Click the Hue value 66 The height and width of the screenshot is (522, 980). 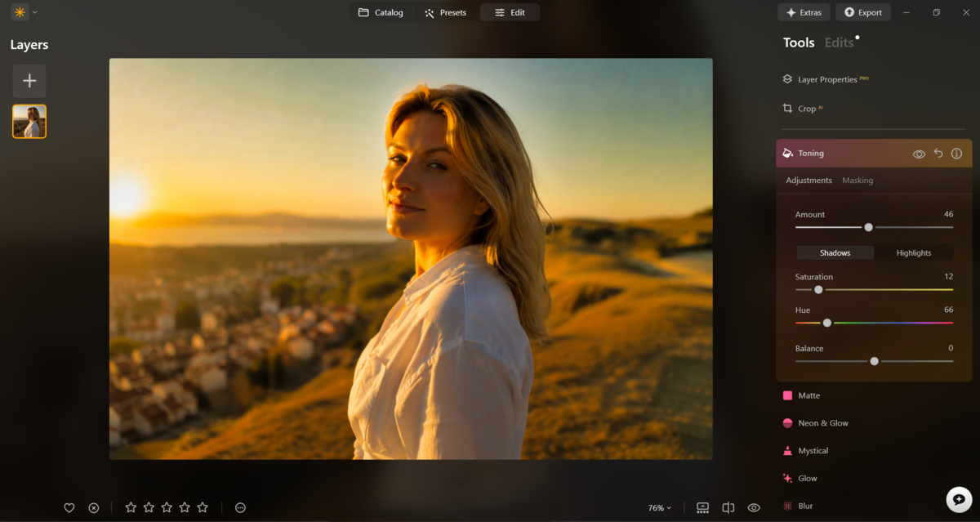pos(948,310)
